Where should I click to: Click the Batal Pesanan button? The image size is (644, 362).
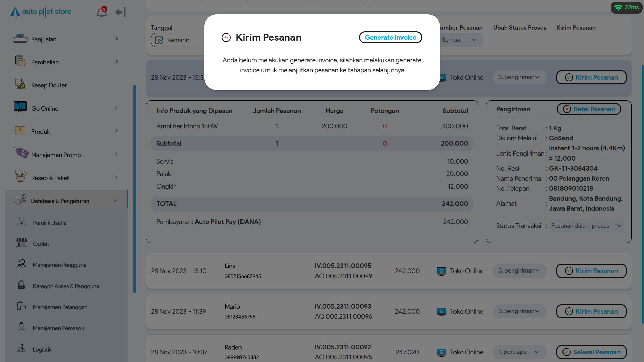(589, 109)
